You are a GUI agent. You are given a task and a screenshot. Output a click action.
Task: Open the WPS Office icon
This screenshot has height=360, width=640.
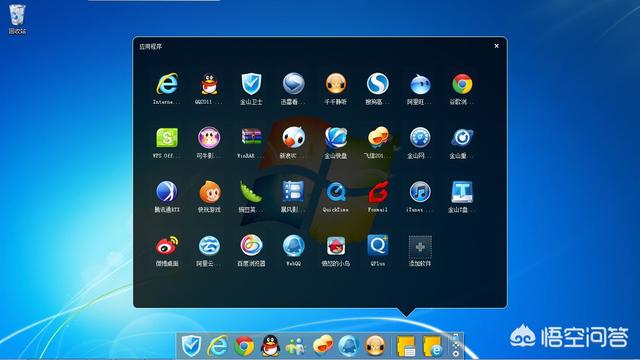coord(167,138)
